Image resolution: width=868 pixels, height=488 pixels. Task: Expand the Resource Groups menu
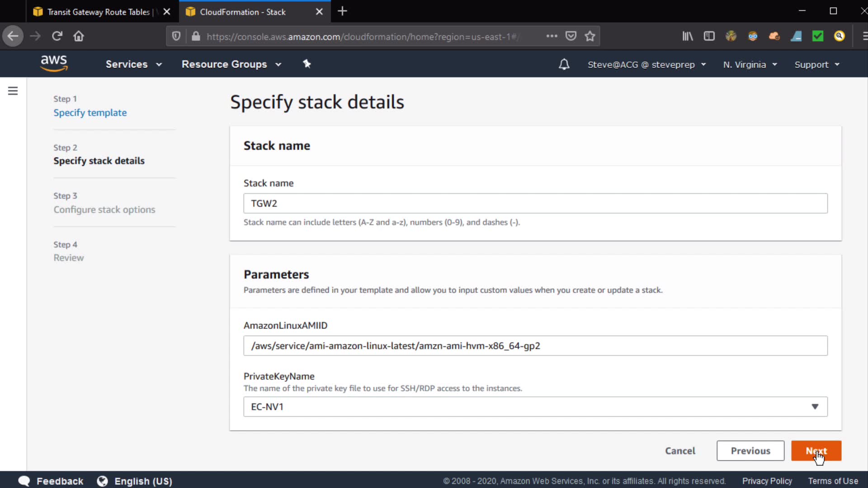(x=231, y=64)
